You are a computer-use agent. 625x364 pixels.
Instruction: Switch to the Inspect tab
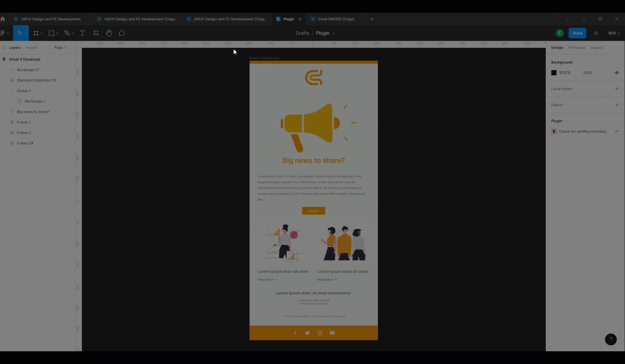(x=597, y=47)
